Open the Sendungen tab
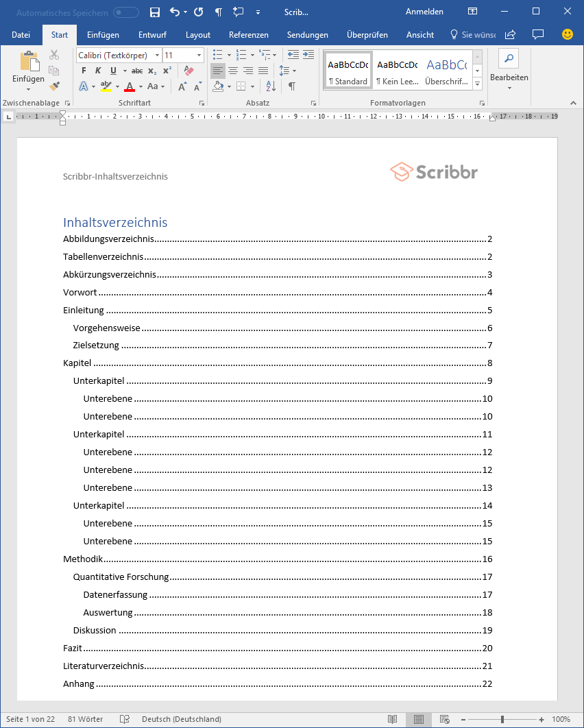 coord(307,35)
